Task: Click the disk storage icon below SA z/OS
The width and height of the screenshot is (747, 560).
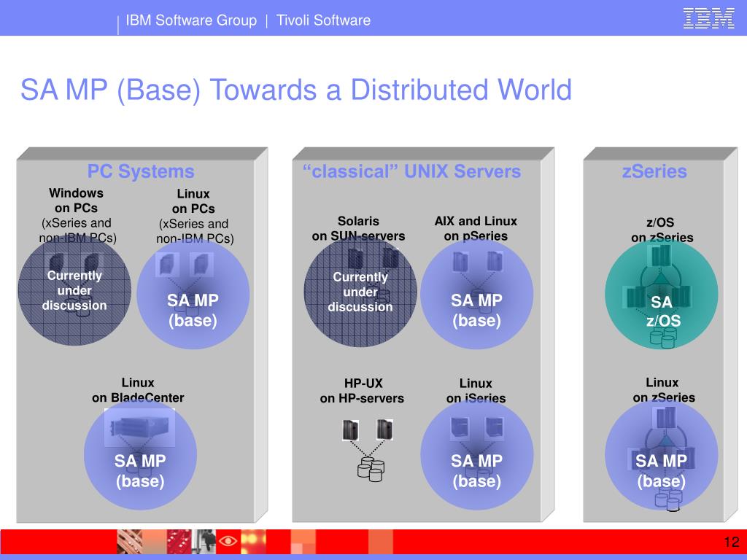Action: pyautogui.click(x=662, y=337)
